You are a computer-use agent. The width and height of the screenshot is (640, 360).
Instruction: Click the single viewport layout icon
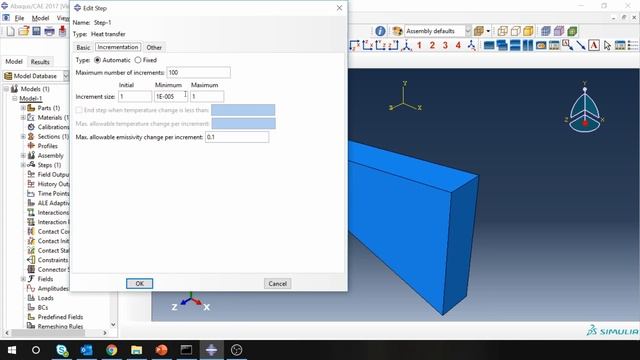489,45
